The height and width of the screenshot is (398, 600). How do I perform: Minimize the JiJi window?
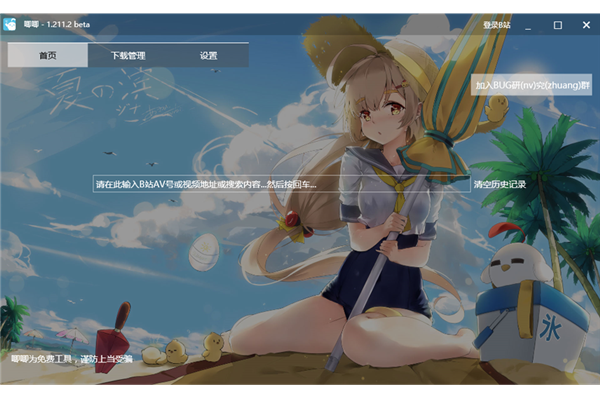tap(528, 25)
